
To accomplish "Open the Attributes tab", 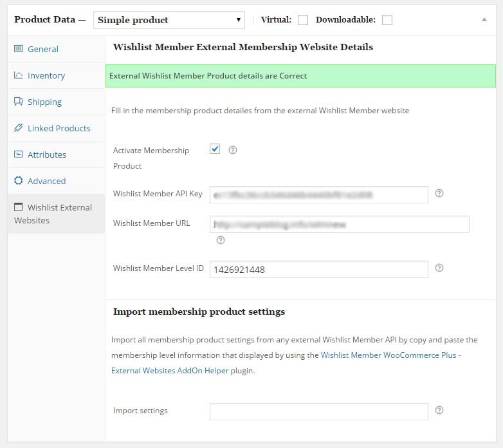I will 56,154.
